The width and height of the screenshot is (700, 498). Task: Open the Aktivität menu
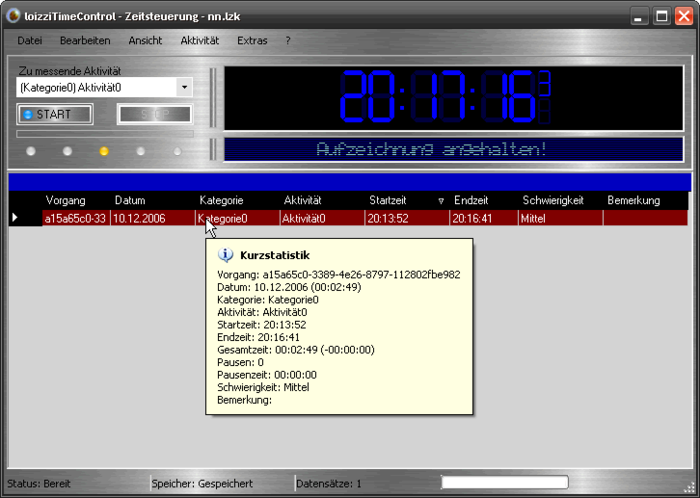tap(200, 41)
